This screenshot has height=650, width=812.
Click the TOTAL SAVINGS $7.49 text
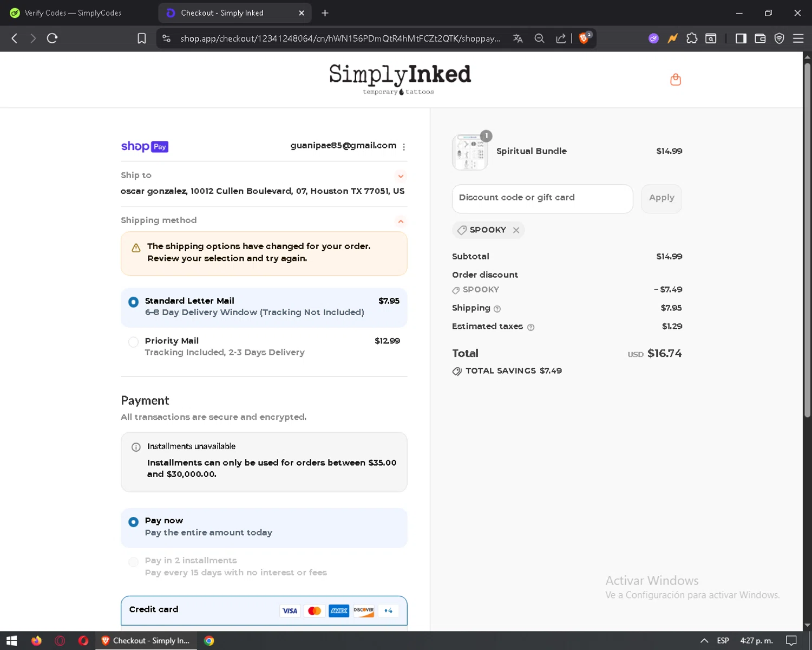click(x=514, y=371)
